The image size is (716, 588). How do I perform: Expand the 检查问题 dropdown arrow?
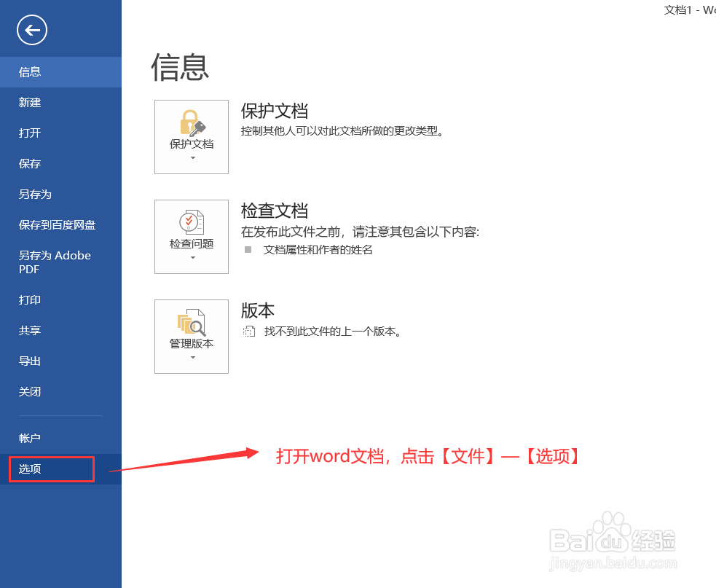(193, 258)
